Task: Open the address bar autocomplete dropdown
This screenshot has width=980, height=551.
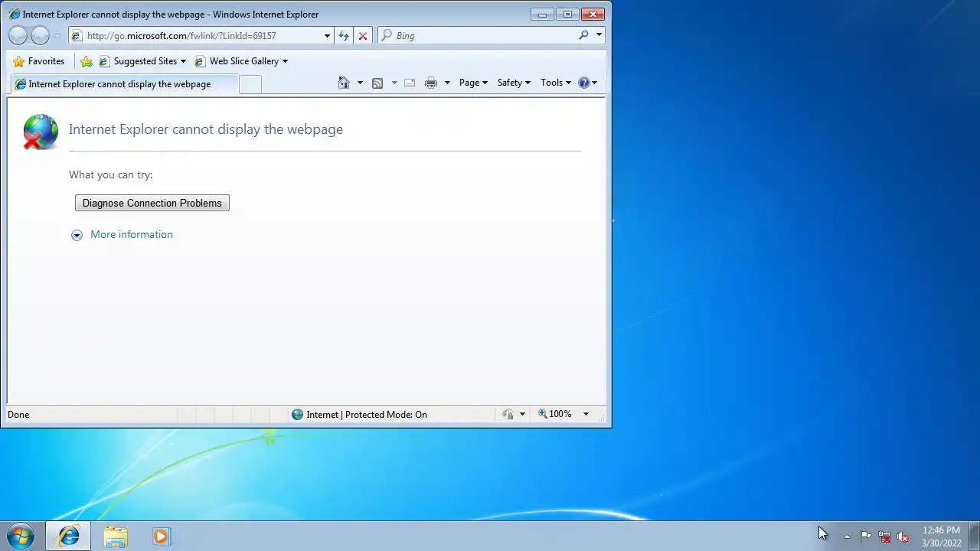Action: 327,35
